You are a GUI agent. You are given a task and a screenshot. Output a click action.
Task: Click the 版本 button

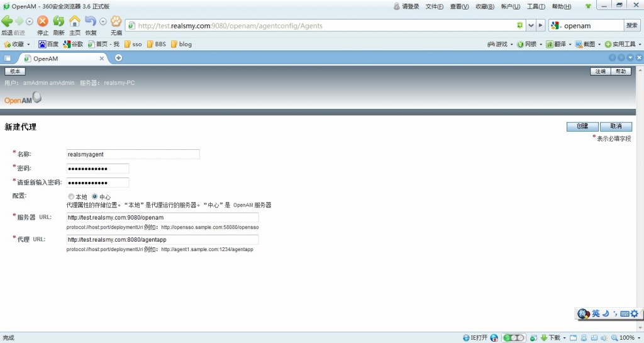coord(15,71)
